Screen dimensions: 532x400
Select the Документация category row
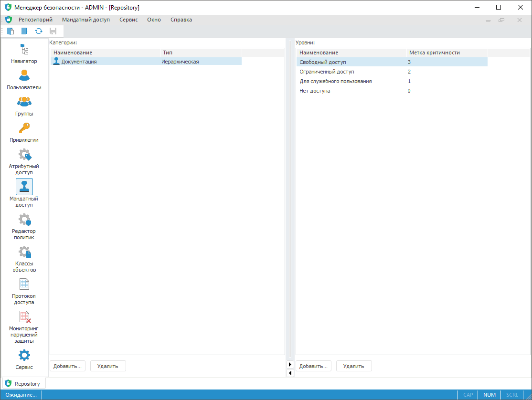pos(146,62)
